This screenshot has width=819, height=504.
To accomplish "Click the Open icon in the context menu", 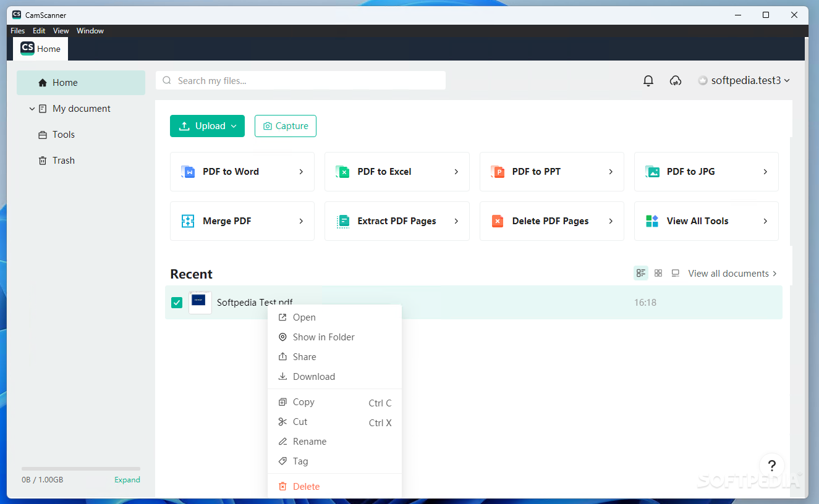I will [x=282, y=317].
